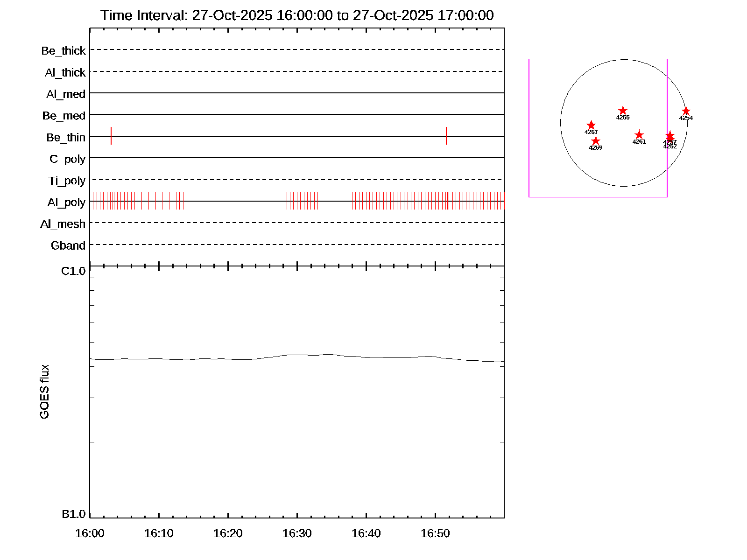Select the star marker labeled 4254

[686, 111]
